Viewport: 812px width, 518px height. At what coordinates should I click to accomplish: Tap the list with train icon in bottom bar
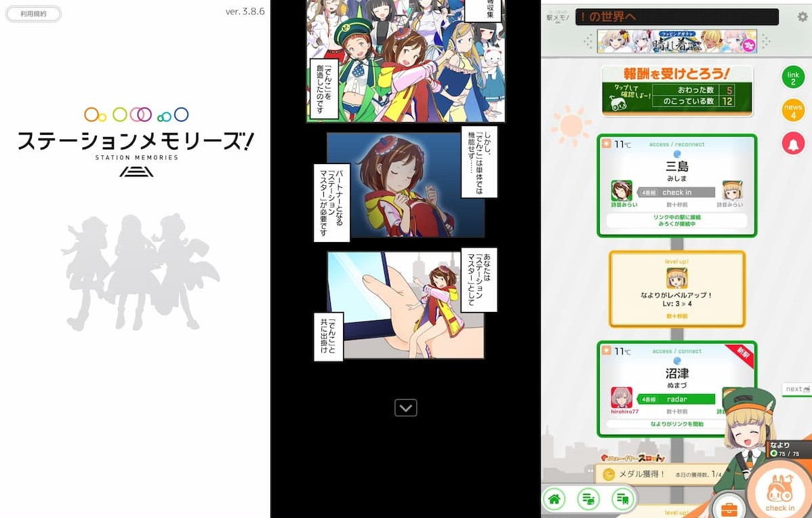(x=622, y=499)
